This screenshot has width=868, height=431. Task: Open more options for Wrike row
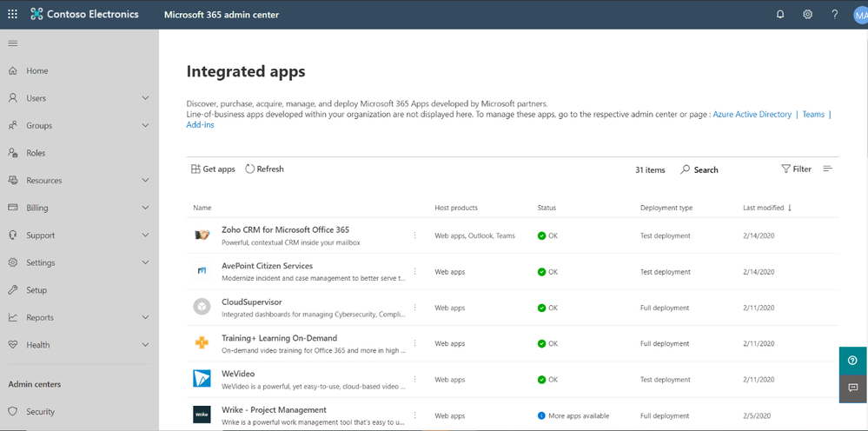point(415,415)
